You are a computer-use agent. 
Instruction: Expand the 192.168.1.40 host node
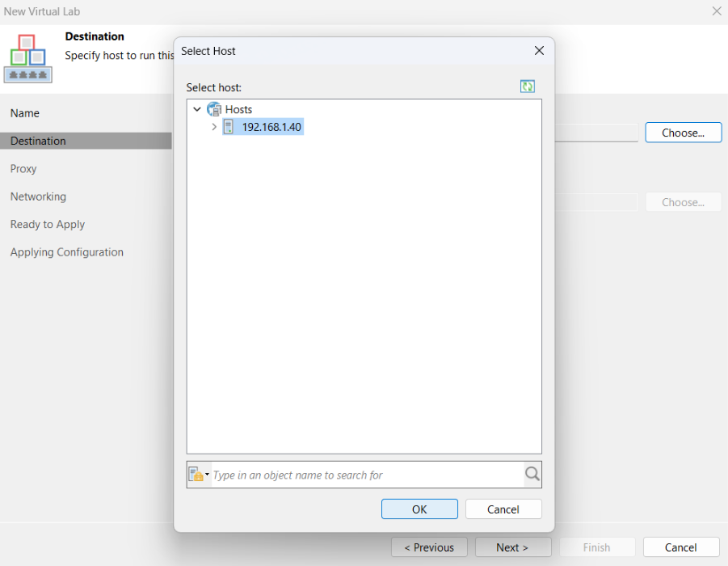click(214, 127)
